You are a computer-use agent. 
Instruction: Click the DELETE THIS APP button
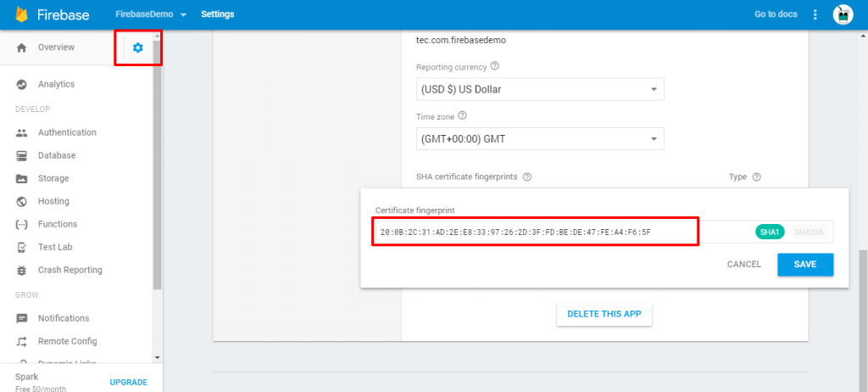point(604,314)
